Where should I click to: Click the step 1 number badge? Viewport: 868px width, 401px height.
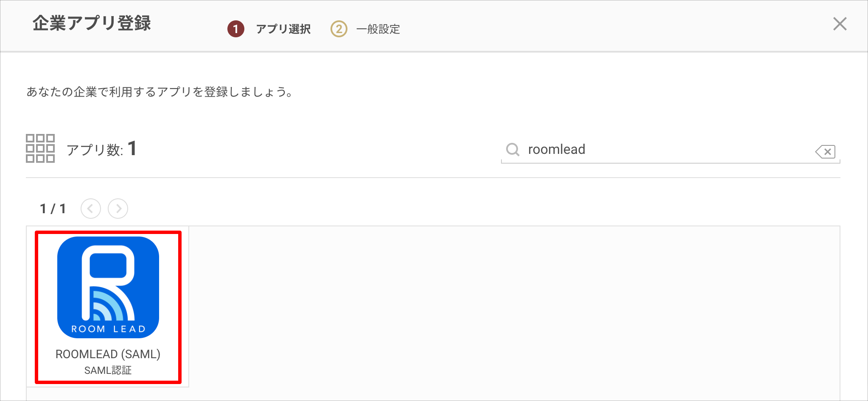236,29
